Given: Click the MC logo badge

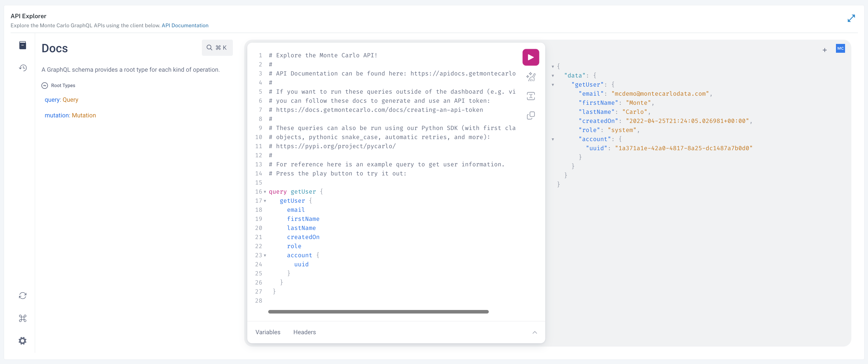Looking at the screenshot, I should click(840, 48).
